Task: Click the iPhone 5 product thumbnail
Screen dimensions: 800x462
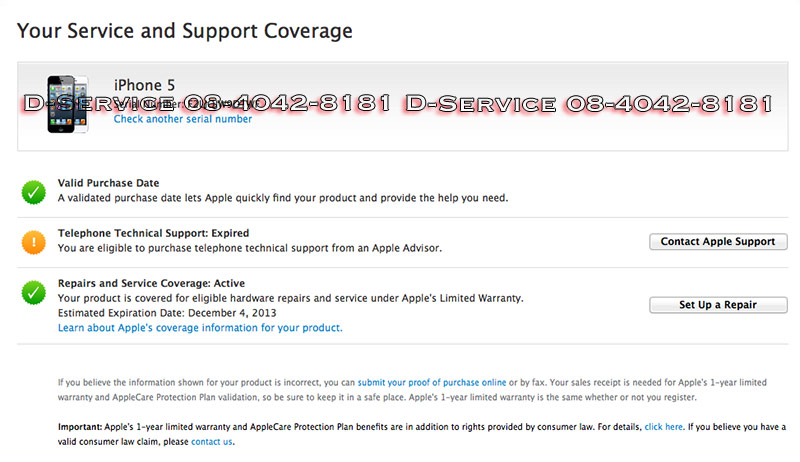Action: 68,104
